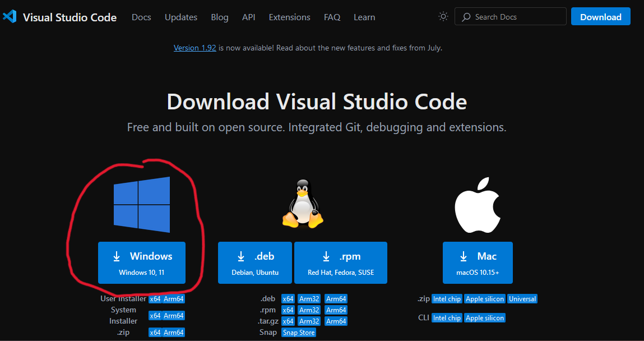
Task: Click the Download button in the header
Action: [x=600, y=16]
